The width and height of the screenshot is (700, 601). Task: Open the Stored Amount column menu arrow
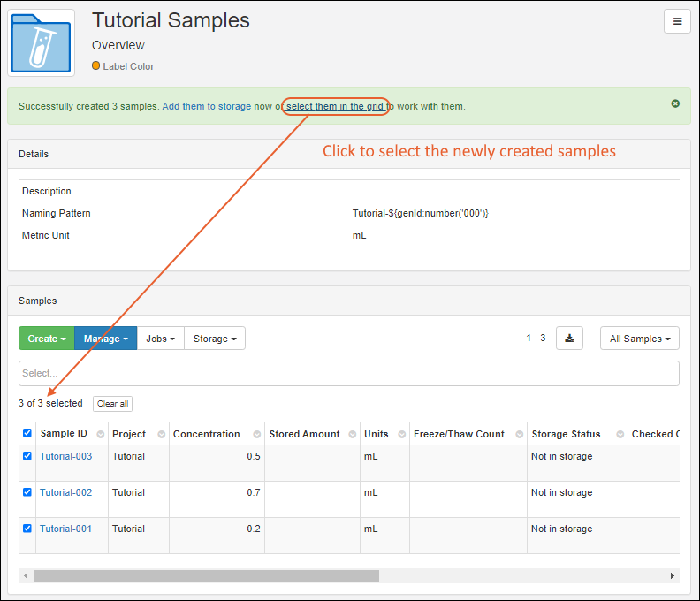tap(351, 435)
